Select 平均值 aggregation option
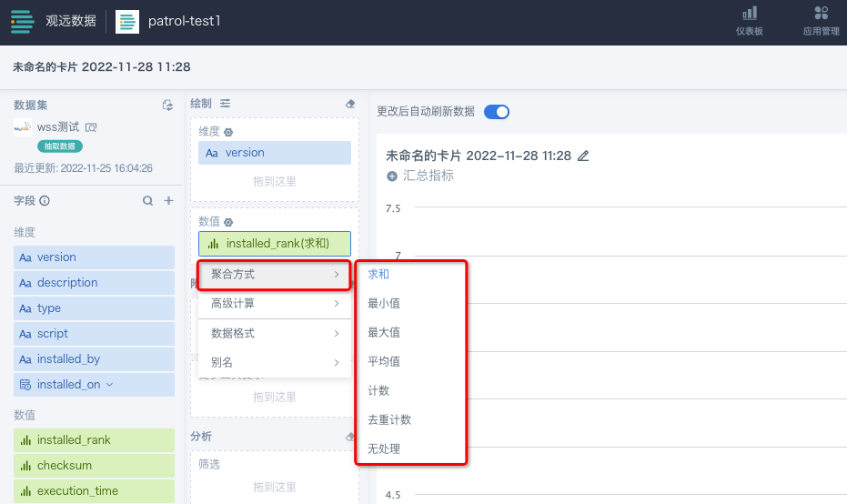This screenshot has height=504, width=847. 383,361
